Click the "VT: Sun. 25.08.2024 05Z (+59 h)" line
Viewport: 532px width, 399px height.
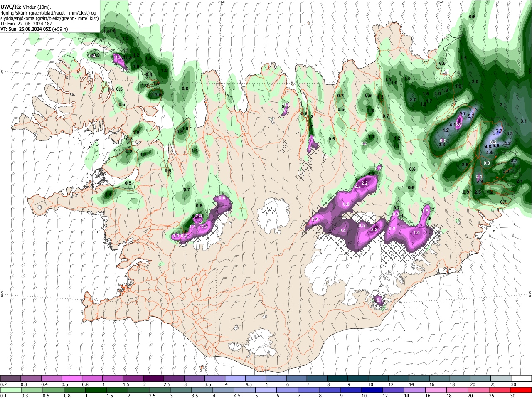[34, 29]
